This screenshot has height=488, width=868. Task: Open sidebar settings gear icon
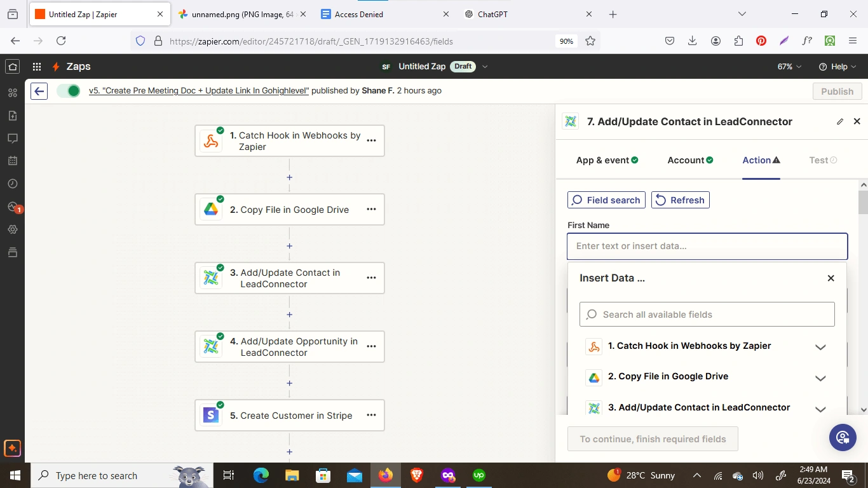pos(12,229)
